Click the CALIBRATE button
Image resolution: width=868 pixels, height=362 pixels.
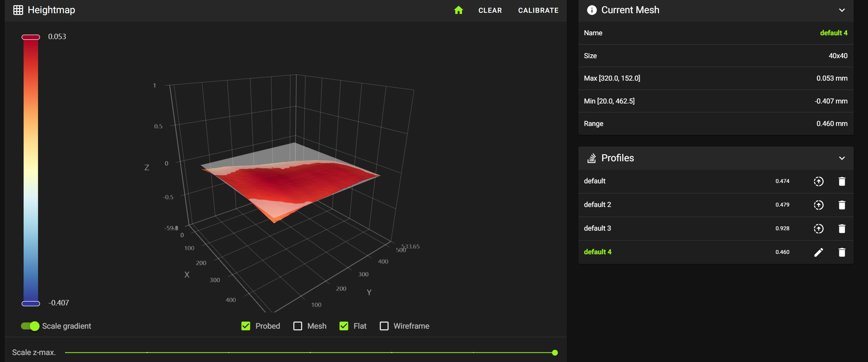[538, 10]
